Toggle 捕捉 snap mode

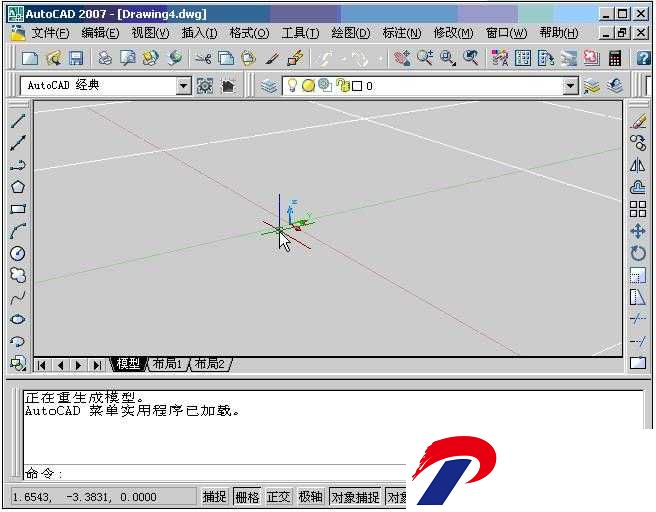pyautogui.click(x=215, y=497)
